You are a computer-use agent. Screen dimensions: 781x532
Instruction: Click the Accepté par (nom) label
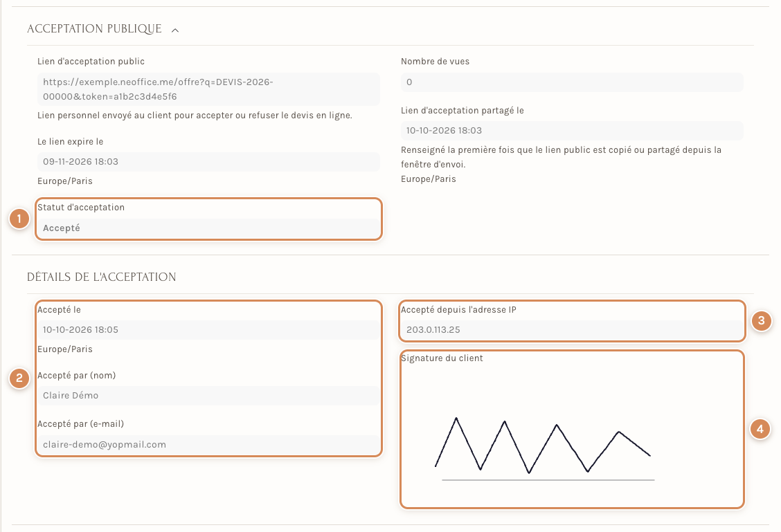click(x=77, y=375)
